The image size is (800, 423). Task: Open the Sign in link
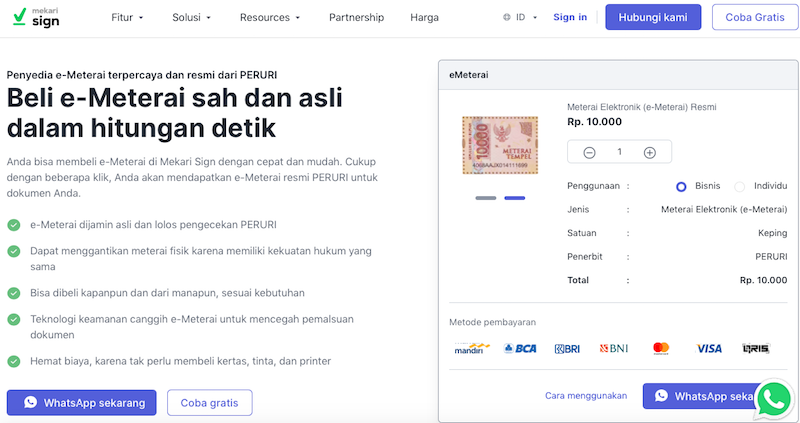point(570,17)
